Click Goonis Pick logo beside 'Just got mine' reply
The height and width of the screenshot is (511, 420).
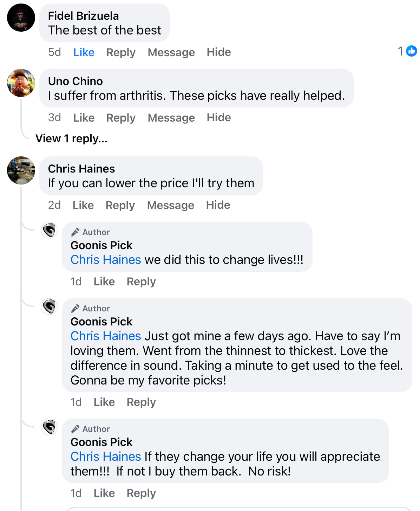pyautogui.click(x=50, y=306)
